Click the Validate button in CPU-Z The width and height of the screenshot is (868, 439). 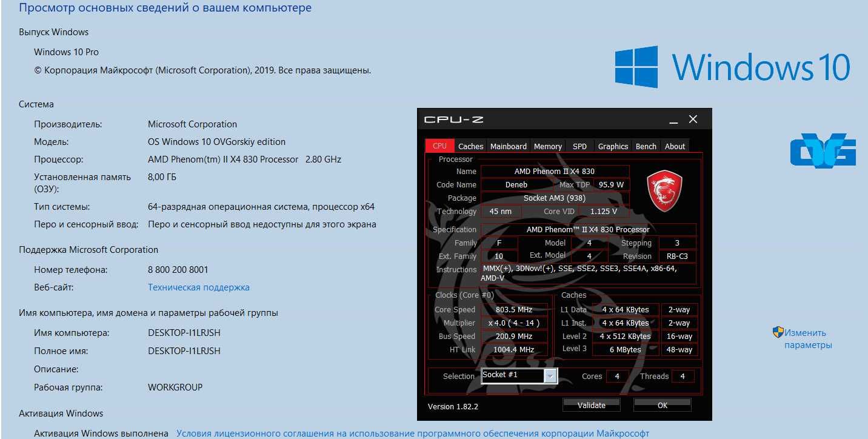click(x=592, y=405)
